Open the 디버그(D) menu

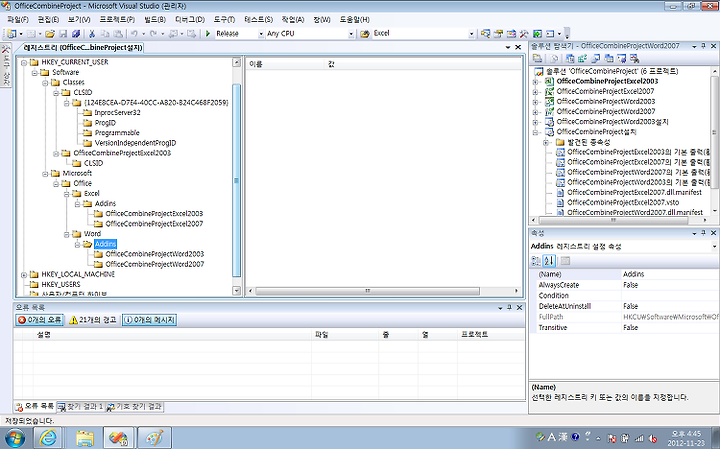click(x=190, y=20)
